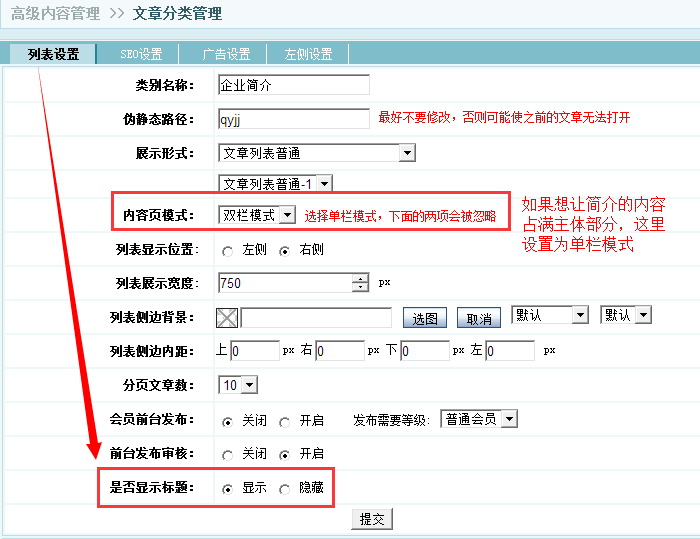Set 前台发布审核 to 关闭
700x539 pixels.
[x=228, y=454]
